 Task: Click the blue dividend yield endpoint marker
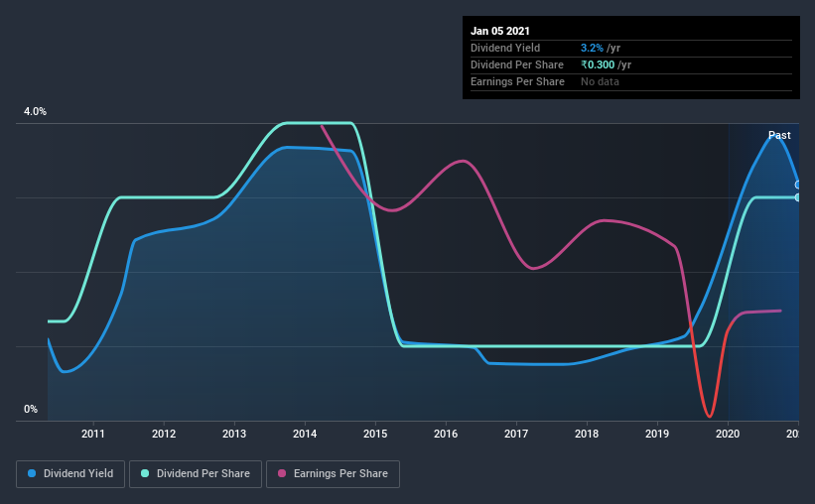coord(797,185)
